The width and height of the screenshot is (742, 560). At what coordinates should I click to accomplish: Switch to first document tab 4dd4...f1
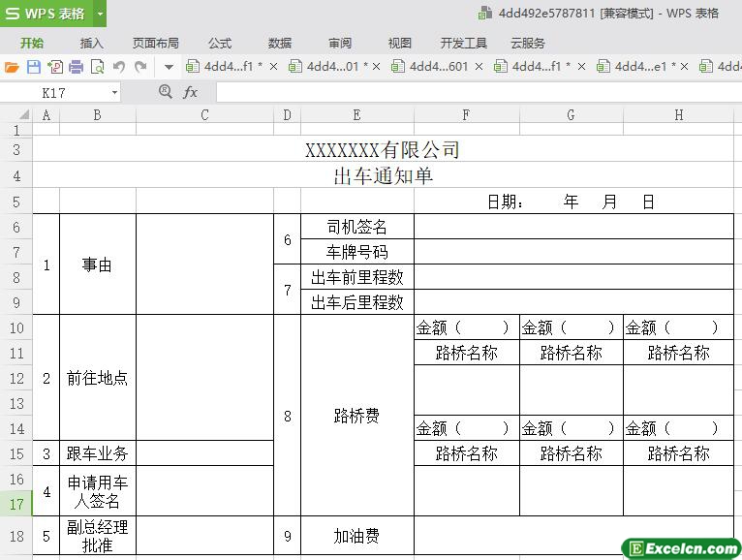(x=224, y=67)
